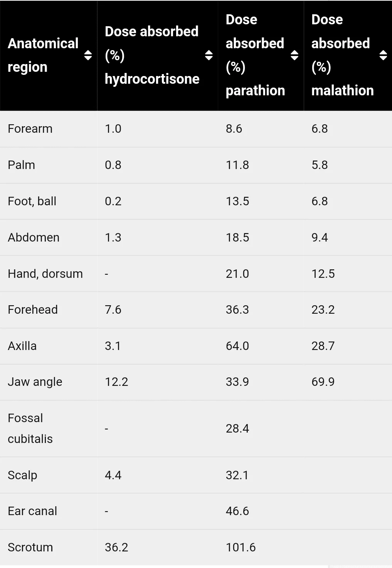Click the Forearm row label

[30, 128]
